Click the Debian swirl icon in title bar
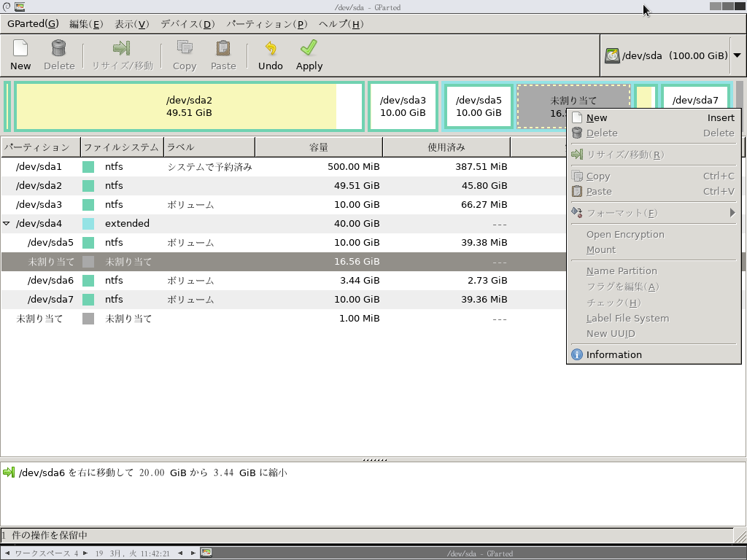 tap(6, 7)
